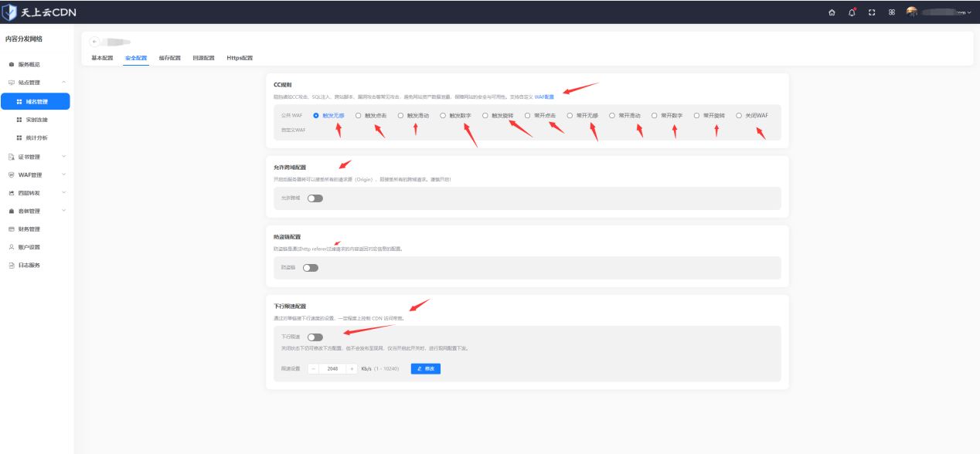980x454 pixels.
Task: Click the 统计分析 grid icon
Action: click(19, 137)
